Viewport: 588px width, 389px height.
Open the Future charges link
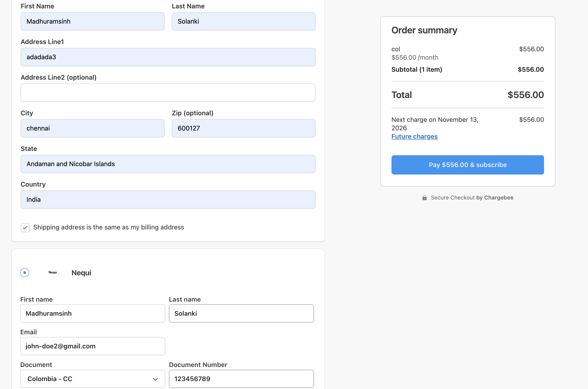(414, 136)
